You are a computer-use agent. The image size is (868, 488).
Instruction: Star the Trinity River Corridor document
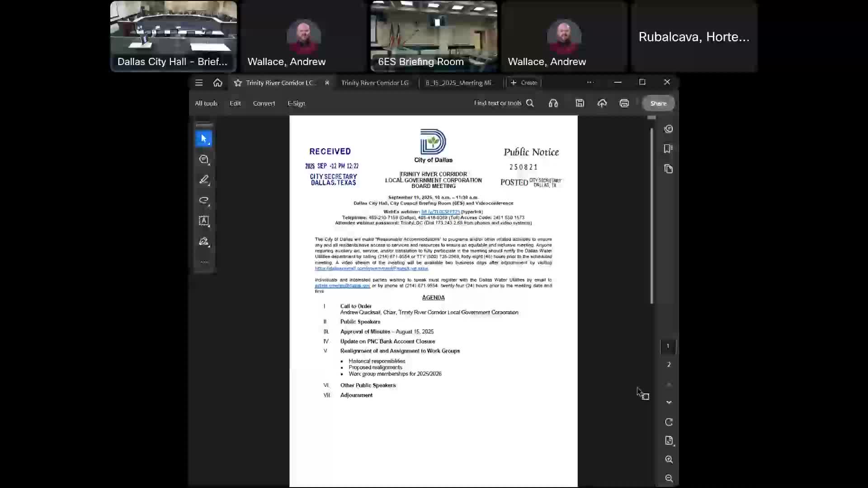point(238,83)
